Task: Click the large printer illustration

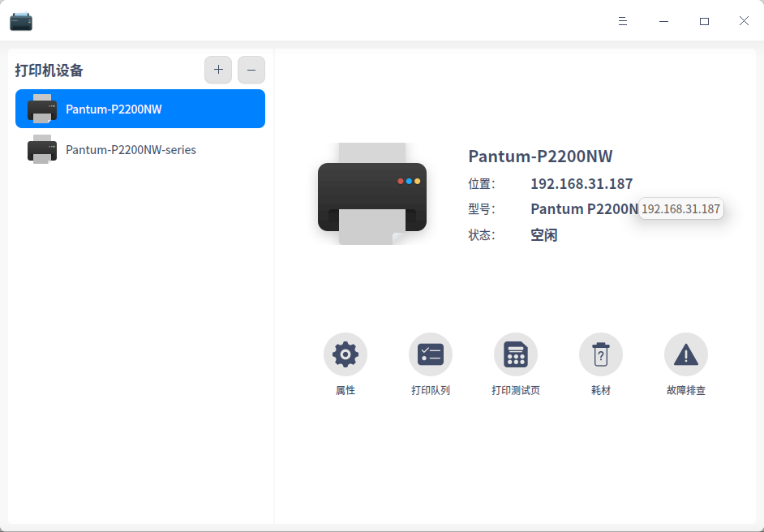Action: [372, 194]
